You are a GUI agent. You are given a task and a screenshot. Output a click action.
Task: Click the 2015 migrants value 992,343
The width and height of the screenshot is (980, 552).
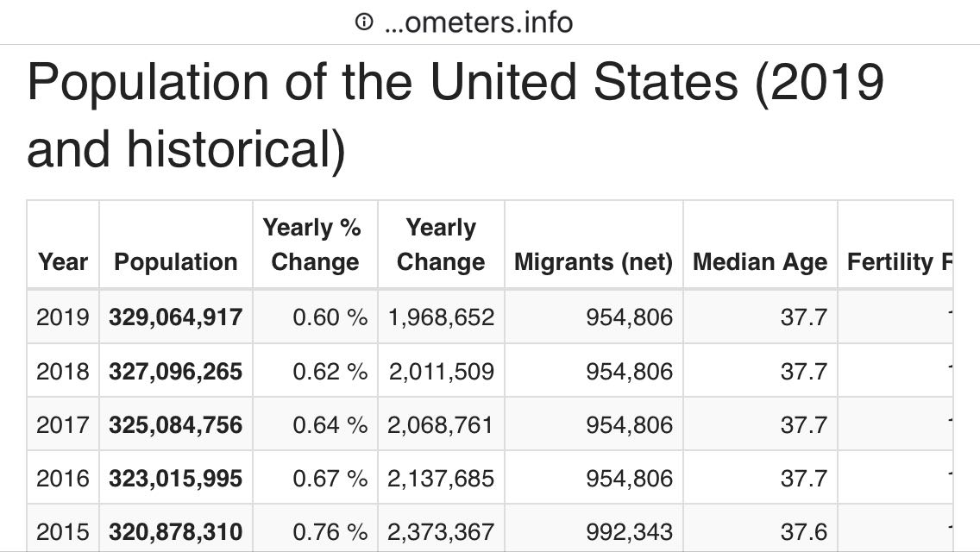point(629,531)
